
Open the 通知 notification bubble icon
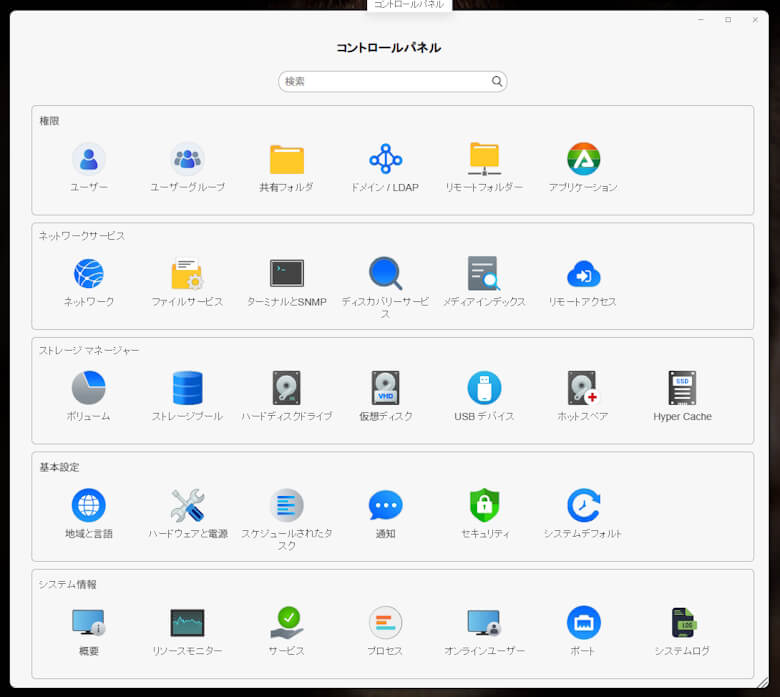[x=385, y=506]
